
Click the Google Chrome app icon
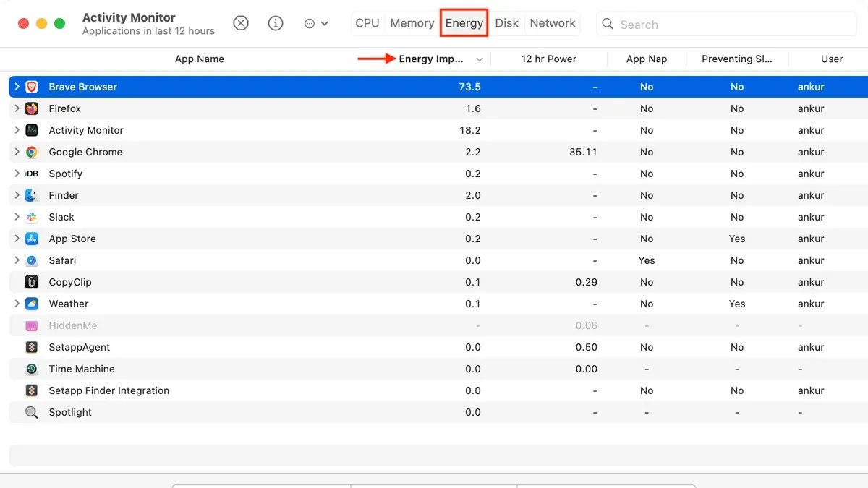click(x=32, y=152)
